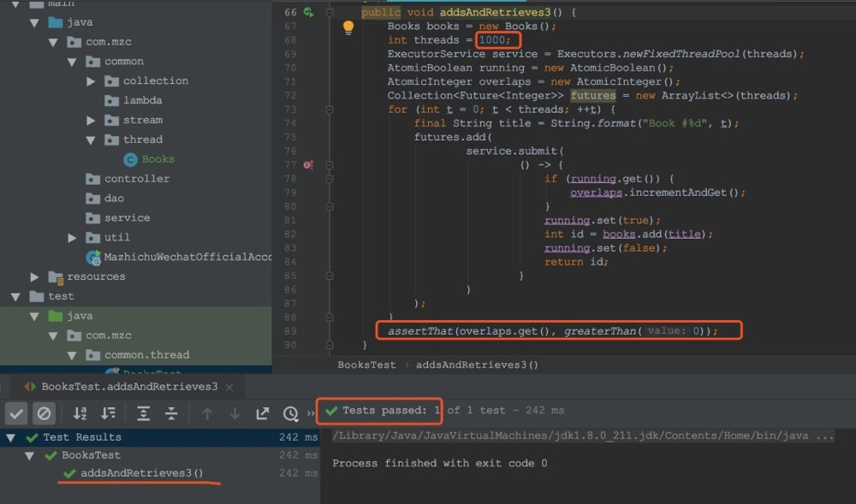Viewport: 856px width, 504px height.
Task: Jump to previous failed test arrow
Action: tap(207, 413)
